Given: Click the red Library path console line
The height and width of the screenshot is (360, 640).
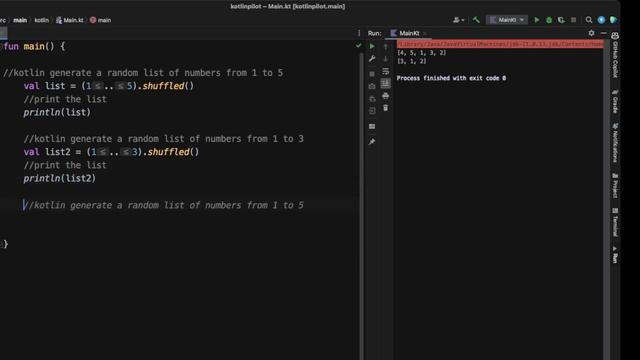Looking at the screenshot, I should coord(500,44).
